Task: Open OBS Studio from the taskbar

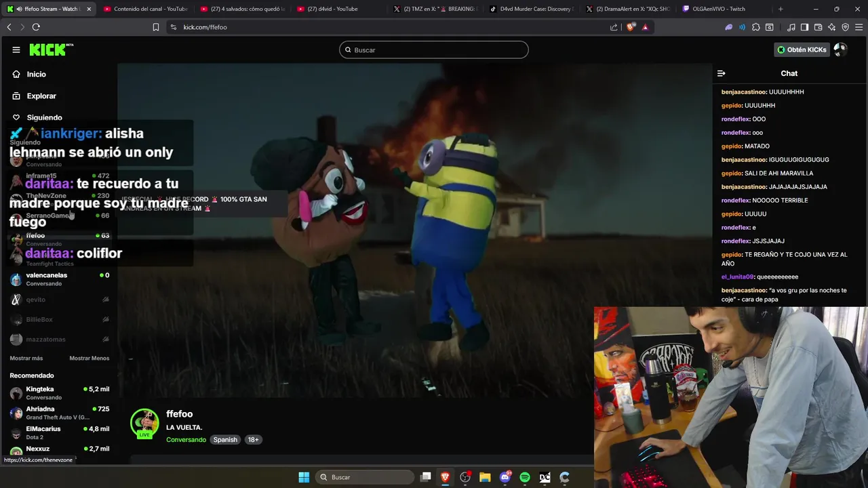Action: tap(465, 477)
